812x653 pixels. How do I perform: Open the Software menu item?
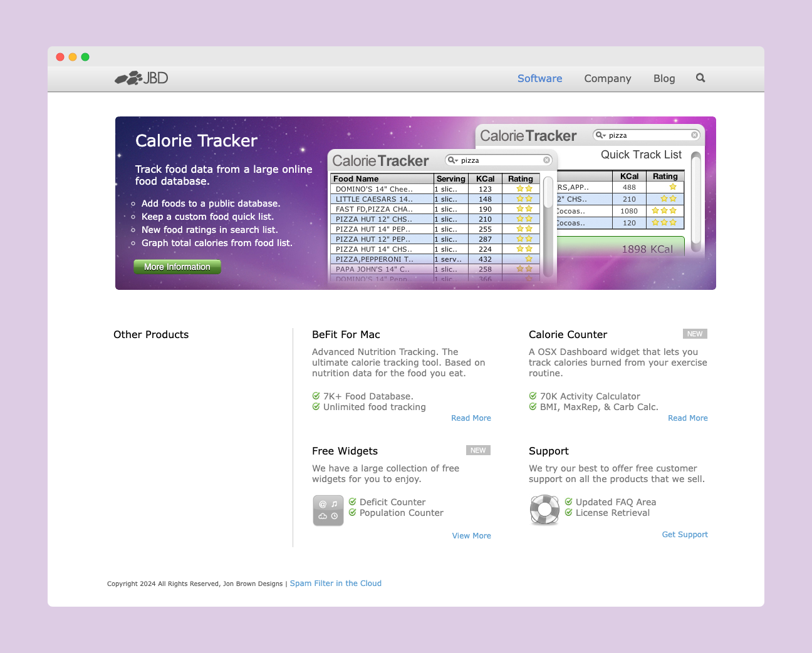(539, 78)
